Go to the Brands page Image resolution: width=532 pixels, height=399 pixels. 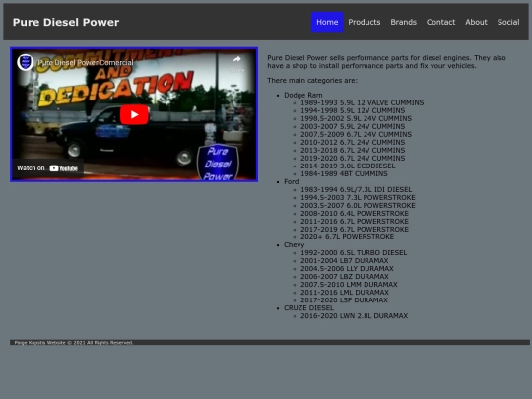[403, 22]
